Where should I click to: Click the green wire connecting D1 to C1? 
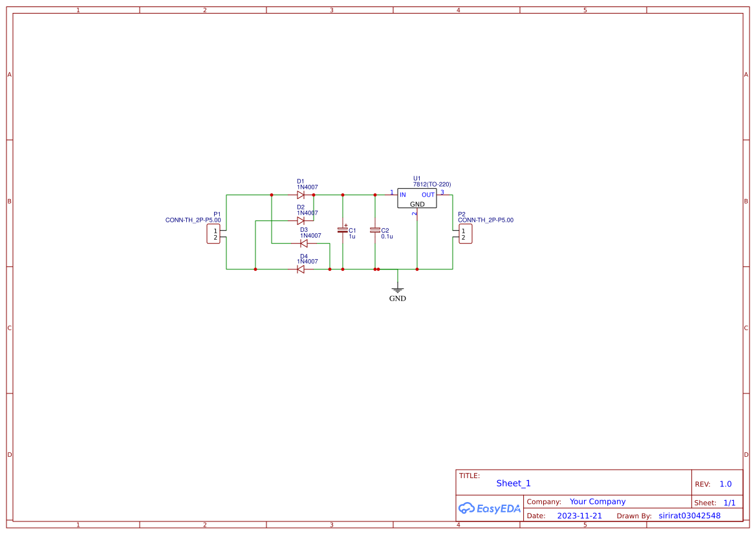[330, 194]
